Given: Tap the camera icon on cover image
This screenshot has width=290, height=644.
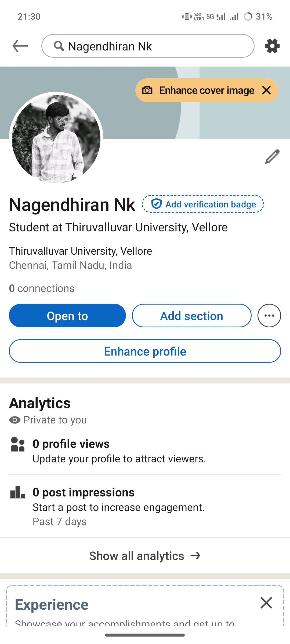Looking at the screenshot, I should [x=147, y=90].
